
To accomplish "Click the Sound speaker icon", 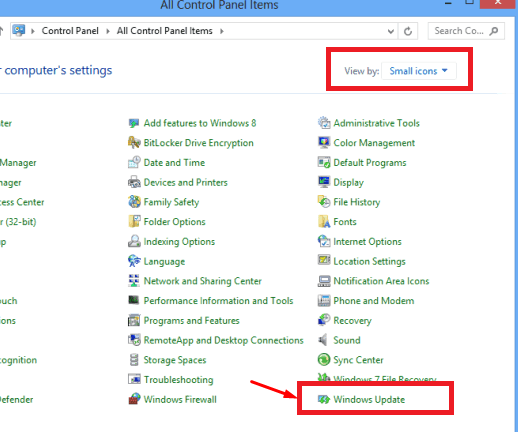I will pos(323,340).
